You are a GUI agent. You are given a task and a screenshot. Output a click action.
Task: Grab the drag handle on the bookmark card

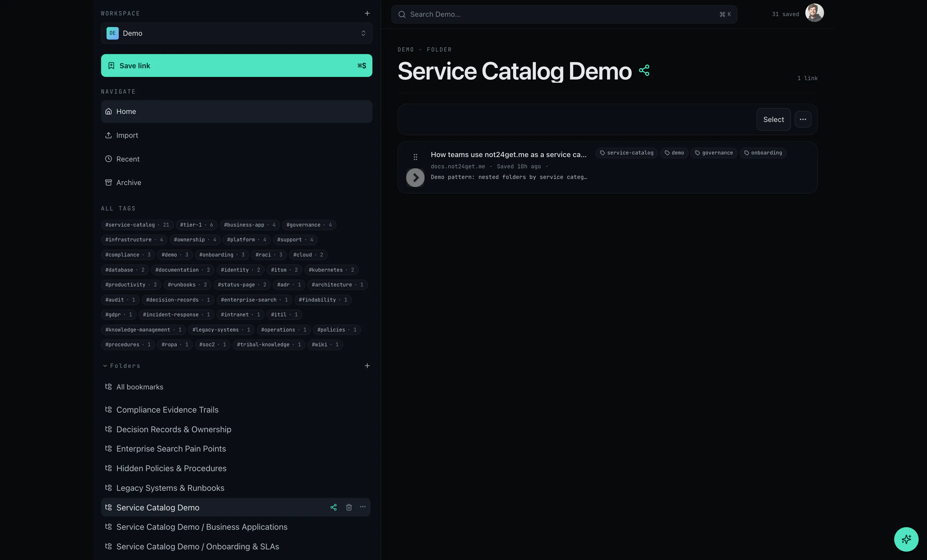pyautogui.click(x=415, y=157)
